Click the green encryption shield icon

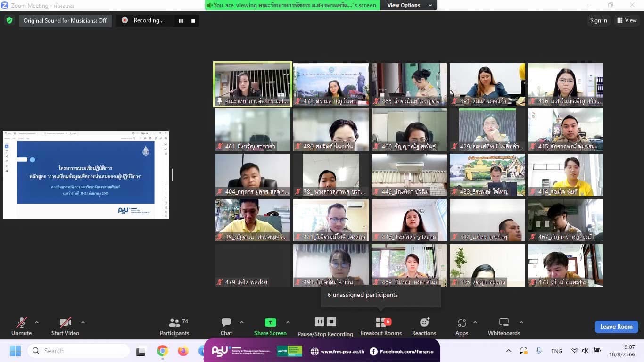coord(9,20)
